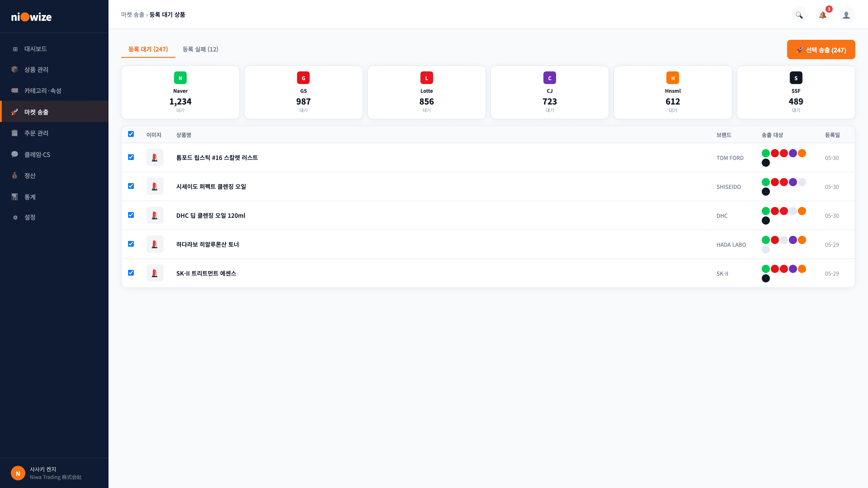The image size is (868, 488).
Task: Uncheck the 하다라보 히알루론산 토너 checkbox
Action: tap(131, 244)
